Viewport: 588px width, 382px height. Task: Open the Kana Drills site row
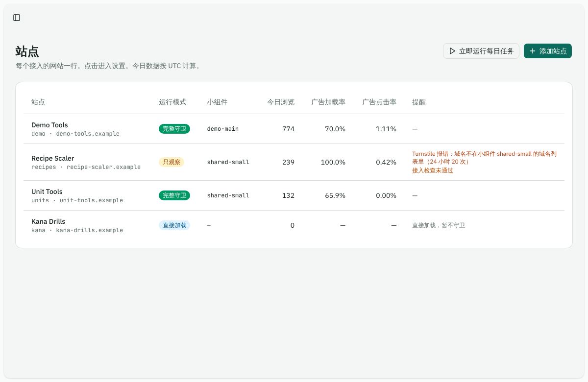click(294, 225)
